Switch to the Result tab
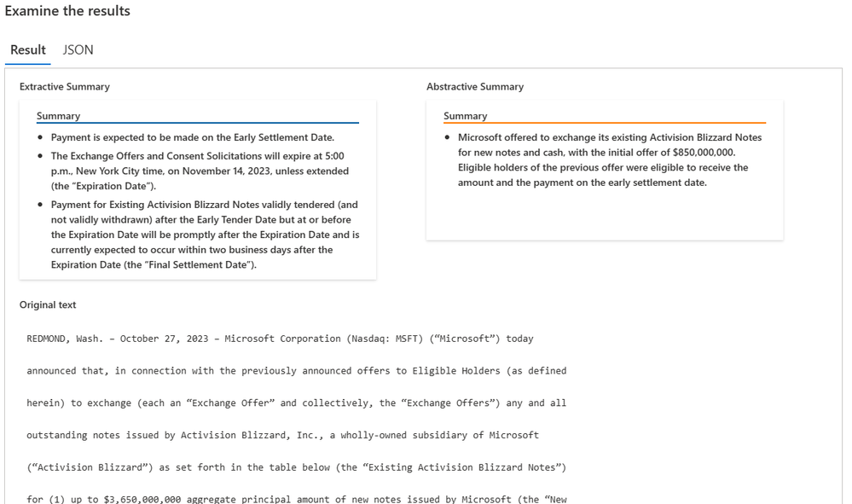The image size is (852, 504). 27,50
